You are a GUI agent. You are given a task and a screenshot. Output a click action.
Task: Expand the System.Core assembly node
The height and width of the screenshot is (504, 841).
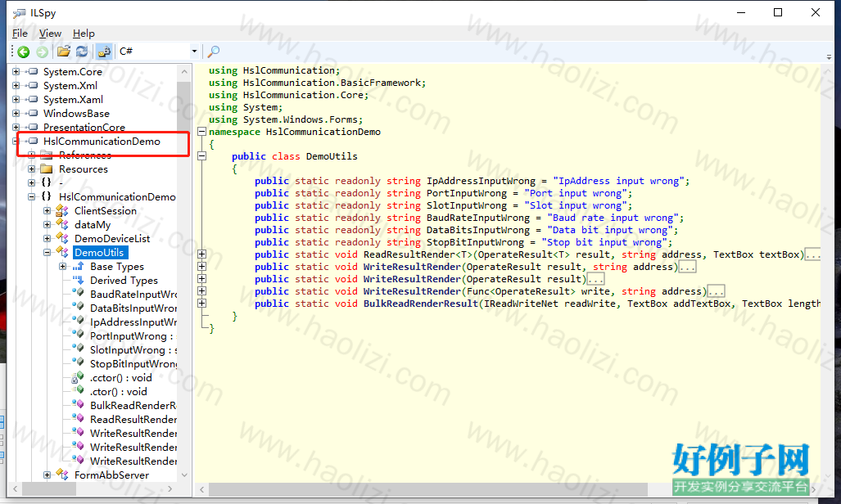tap(16, 71)
